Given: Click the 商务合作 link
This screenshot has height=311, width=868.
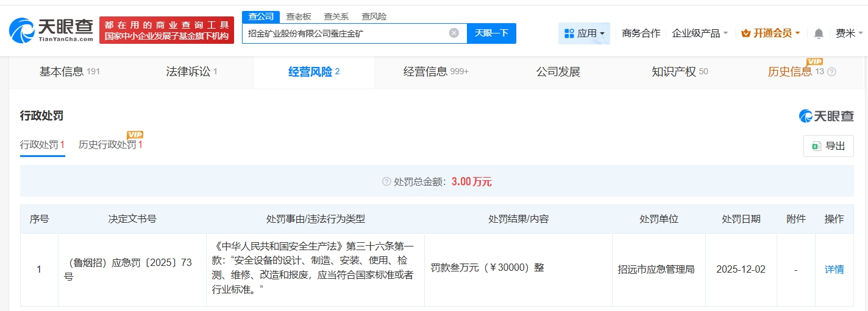Looking at the screenshot, I should pos(641,33).
